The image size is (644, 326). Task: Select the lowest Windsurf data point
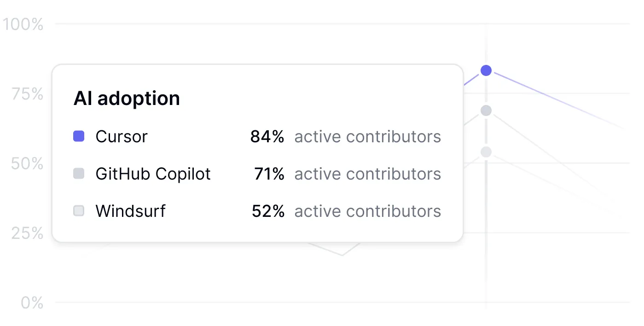tap(486, 152)
